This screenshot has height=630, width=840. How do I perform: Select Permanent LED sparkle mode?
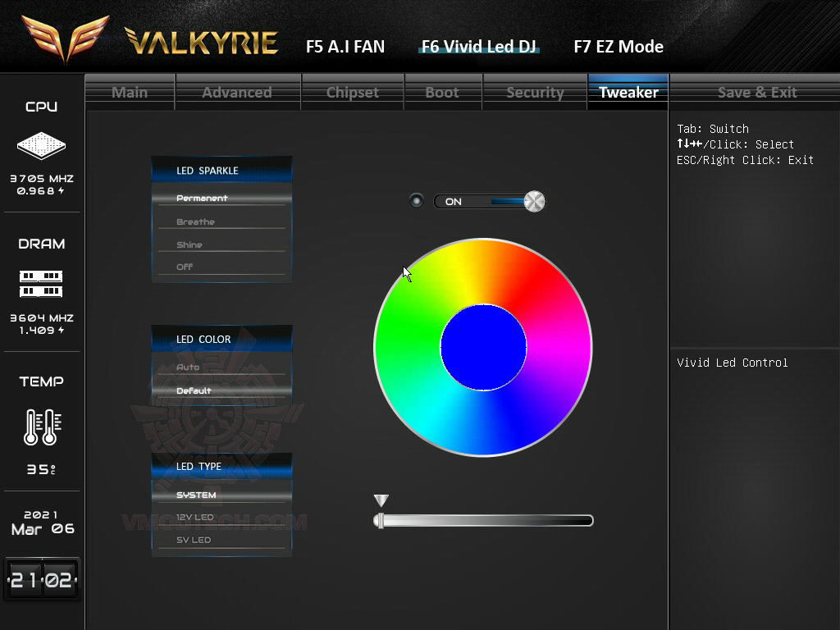pos(221,199)
